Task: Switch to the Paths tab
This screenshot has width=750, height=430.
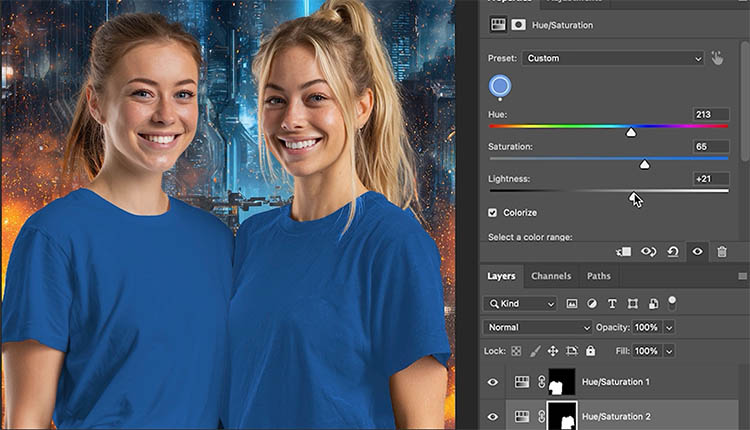Action: (598, 276)
